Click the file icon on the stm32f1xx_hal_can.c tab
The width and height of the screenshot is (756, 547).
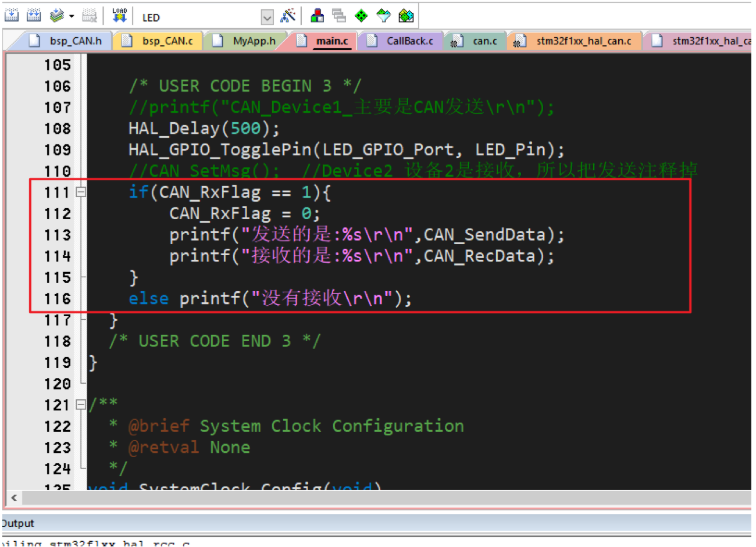pos(520,41)
